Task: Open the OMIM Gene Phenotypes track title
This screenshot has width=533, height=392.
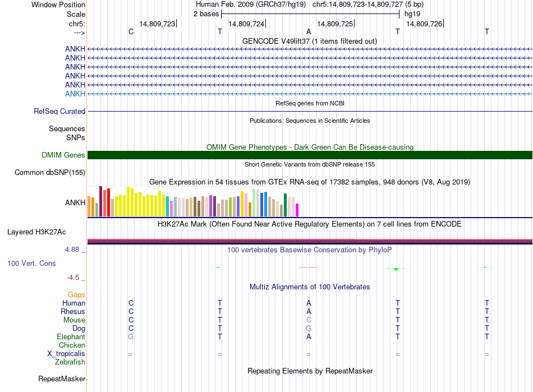Action: (310, 147)
